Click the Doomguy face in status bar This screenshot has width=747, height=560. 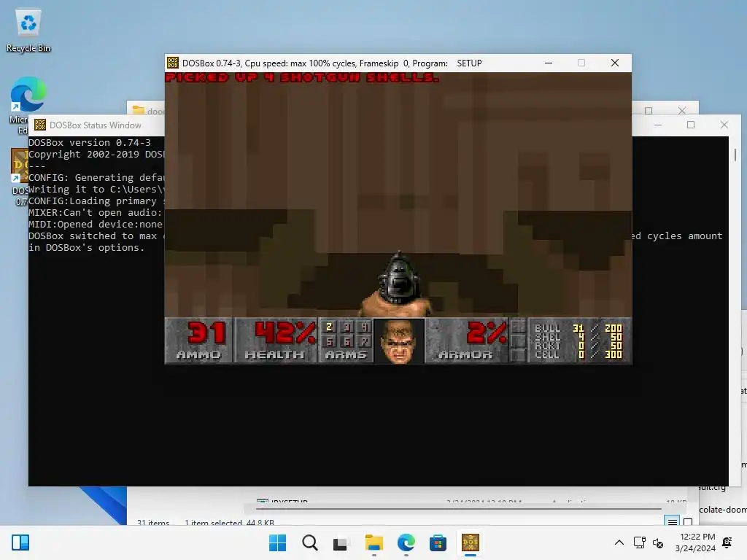[399, 341]
